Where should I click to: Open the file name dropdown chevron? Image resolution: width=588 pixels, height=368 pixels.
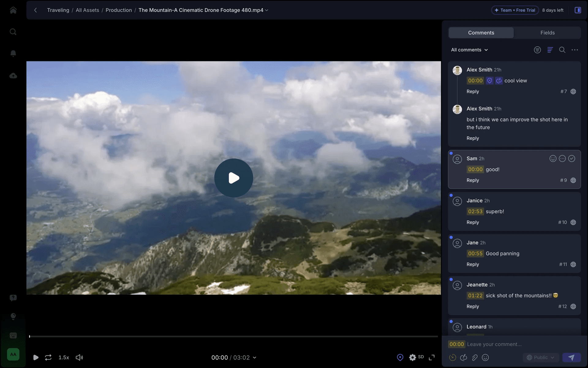pos(267,10)
